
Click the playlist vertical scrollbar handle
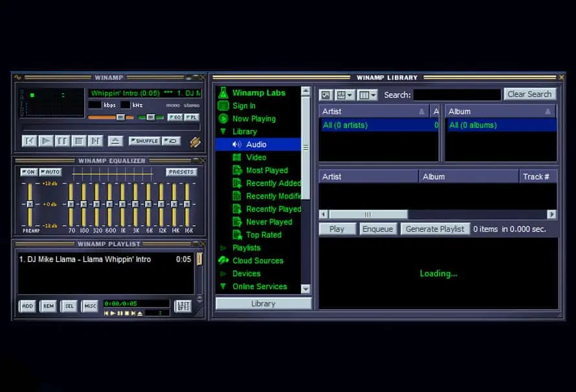pyautogui.click(x=199, y=259)
